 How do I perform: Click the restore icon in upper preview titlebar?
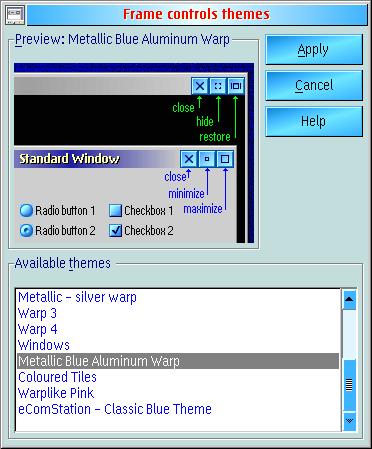coord(236,86)
